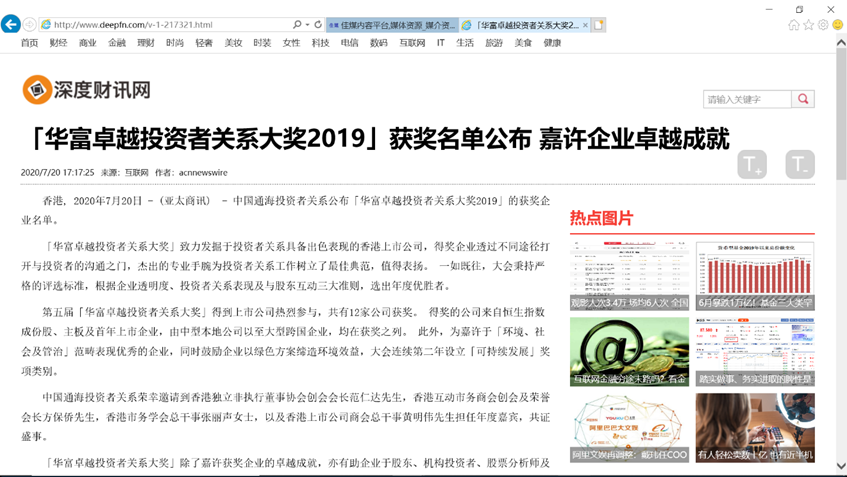
Task: Open a new browser tab
Action: tap(599, 25)
